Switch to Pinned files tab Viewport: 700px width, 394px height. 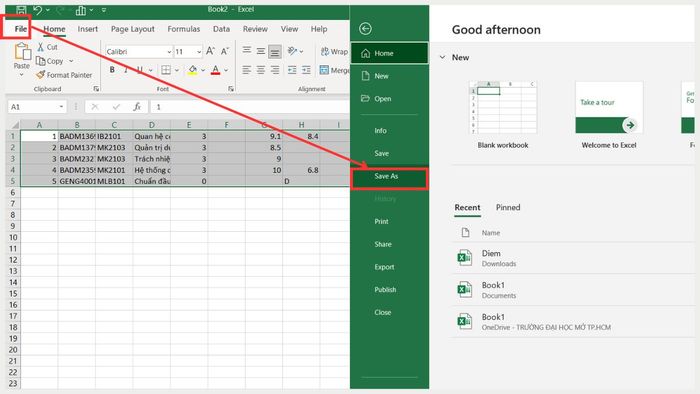pyautogui.click(x=508, y=207)
